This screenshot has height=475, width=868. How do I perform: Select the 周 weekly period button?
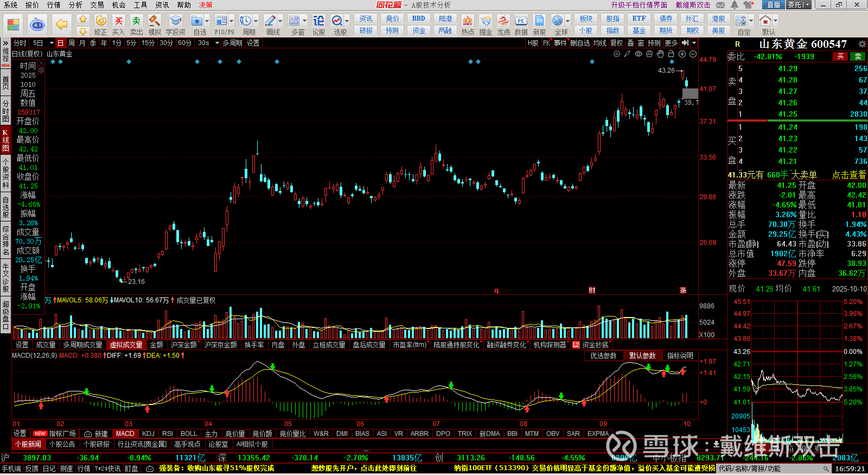click(71, 43)
